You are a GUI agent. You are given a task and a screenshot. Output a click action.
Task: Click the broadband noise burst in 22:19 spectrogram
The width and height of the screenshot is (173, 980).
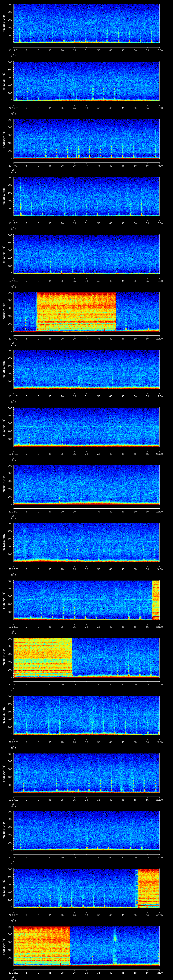(76, 312)
